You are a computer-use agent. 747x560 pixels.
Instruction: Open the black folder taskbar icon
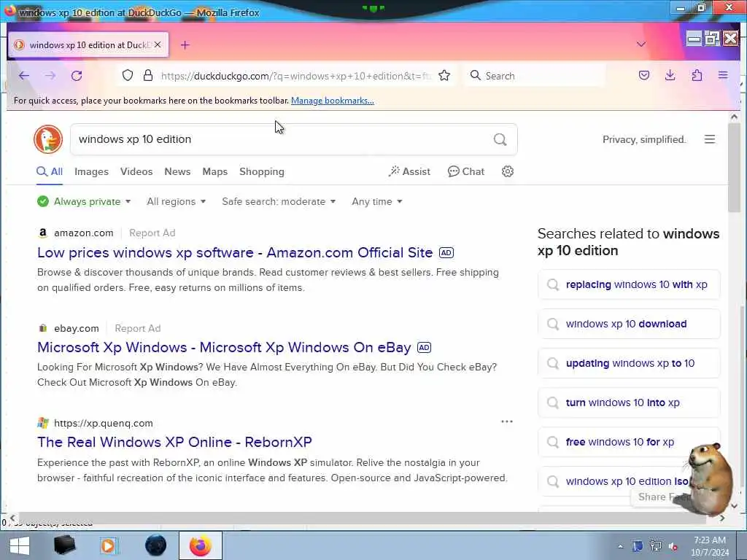click(64, 545)
